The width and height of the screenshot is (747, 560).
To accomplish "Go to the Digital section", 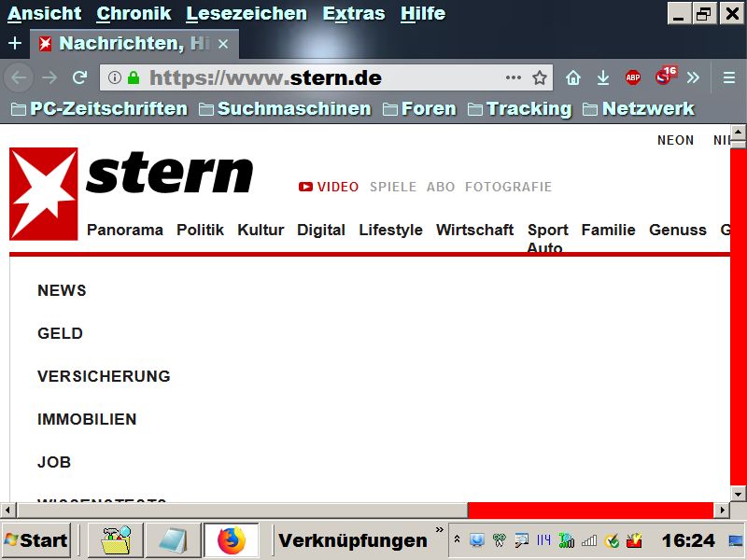I will 321,230.
